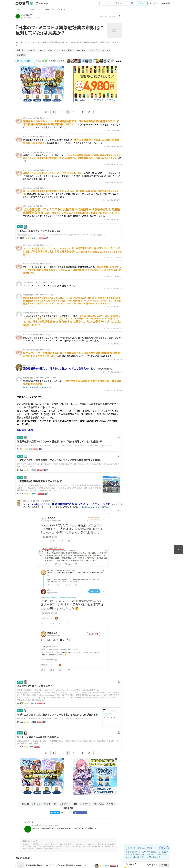Viewport: 186px width, 868px height.
Task: Open the 注目 navigation item
Action: pyautogui.click(x=40, y=9)
